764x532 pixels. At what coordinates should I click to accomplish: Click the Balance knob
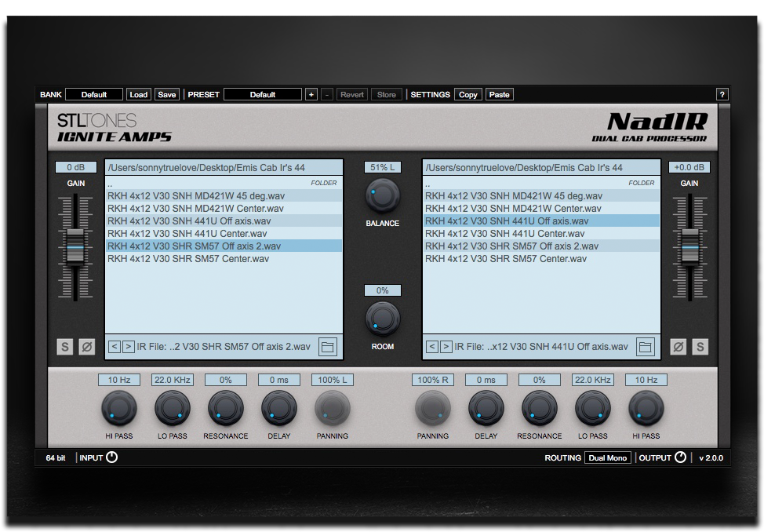tap(382, 196)
